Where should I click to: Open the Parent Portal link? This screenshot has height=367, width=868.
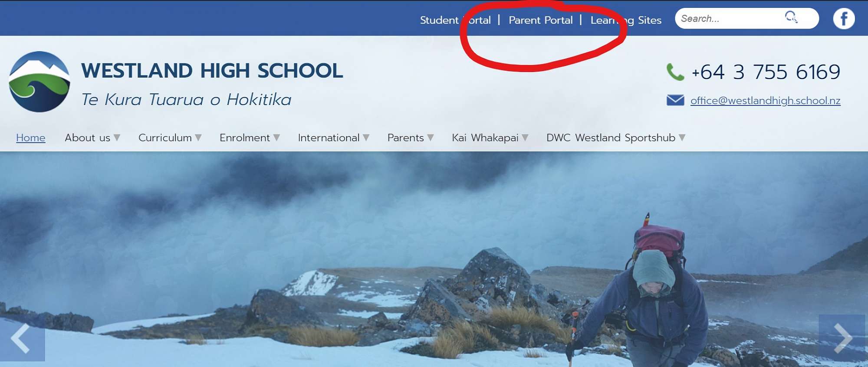pos(541,20)
